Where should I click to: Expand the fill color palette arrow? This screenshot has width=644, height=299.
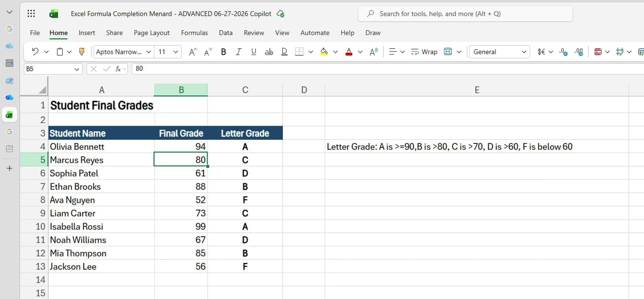[335, 52]
